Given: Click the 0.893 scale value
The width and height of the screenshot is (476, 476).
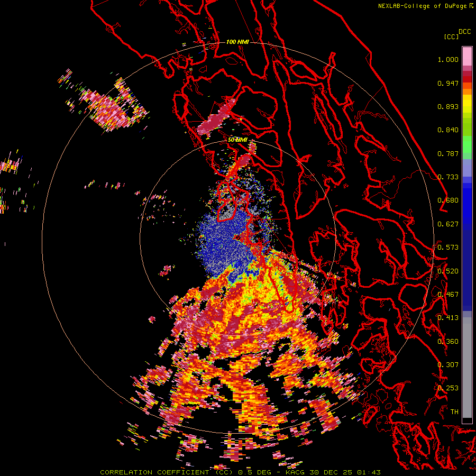Looking at the screenshot, I should click(x=448, y=106).
